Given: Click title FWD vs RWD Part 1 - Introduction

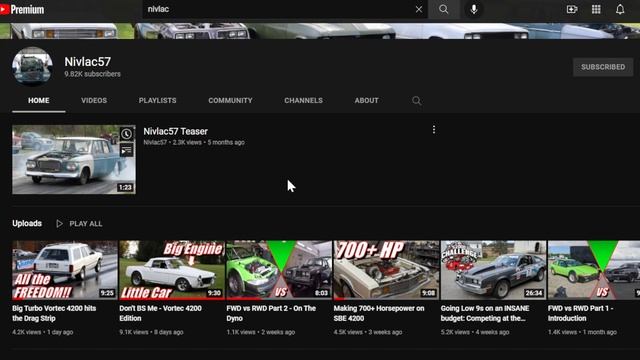Looking at the screenshot, I should pos(580,313).
